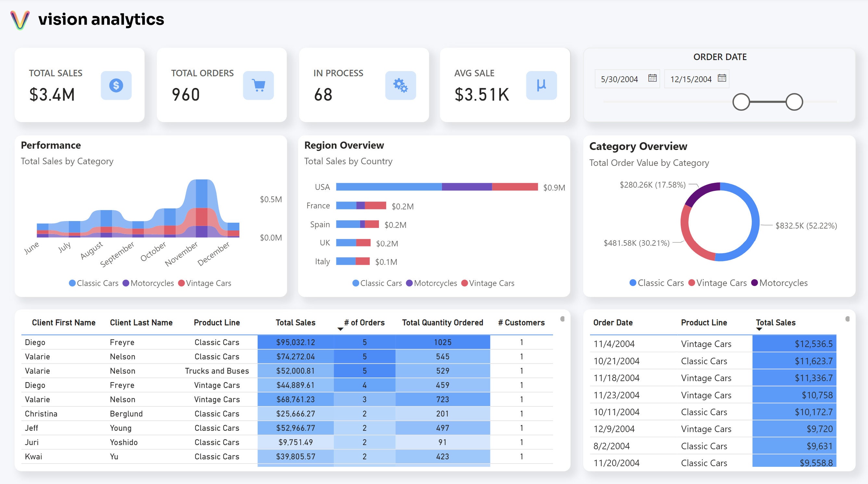Click the shopping cart icon on Total Orders card
This screenshot has height=484, width=868.
coord(258,86)
